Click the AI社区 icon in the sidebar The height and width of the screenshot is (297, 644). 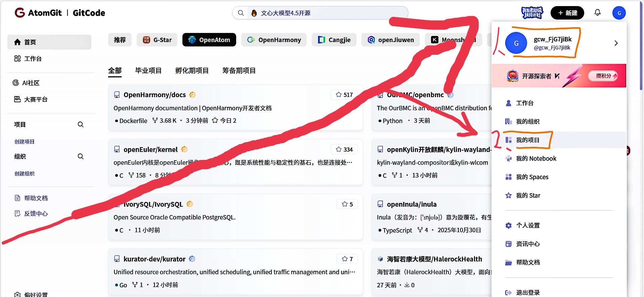[16, 83]
